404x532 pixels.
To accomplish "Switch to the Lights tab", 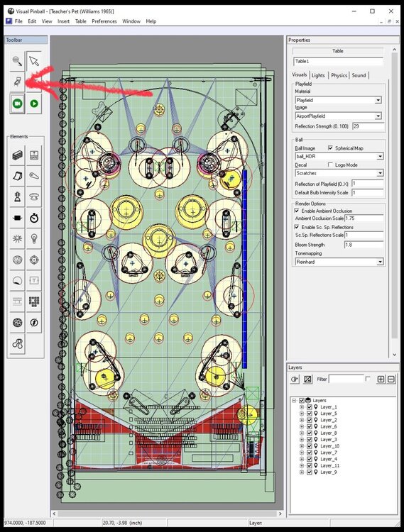I will [318, 75].
